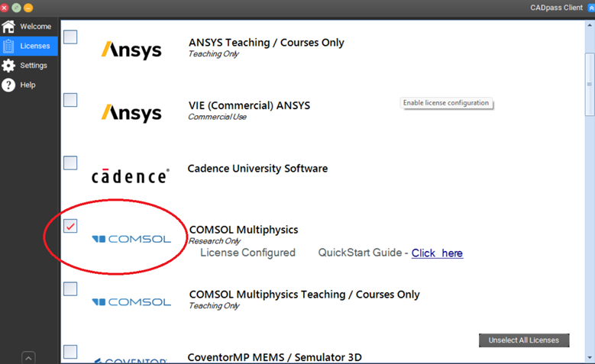The width and height of the screenshot is (595, 364).
Task: Click 'Research Only' subtitle text
Action: point(215,241)
